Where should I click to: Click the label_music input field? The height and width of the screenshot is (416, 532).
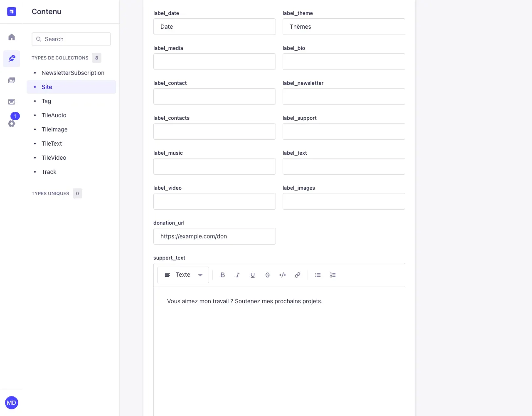coord(214,166)
